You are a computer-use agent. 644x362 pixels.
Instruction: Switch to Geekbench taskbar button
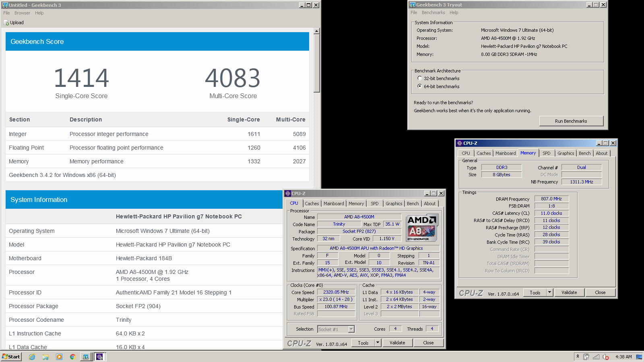[x=86, y=357]
